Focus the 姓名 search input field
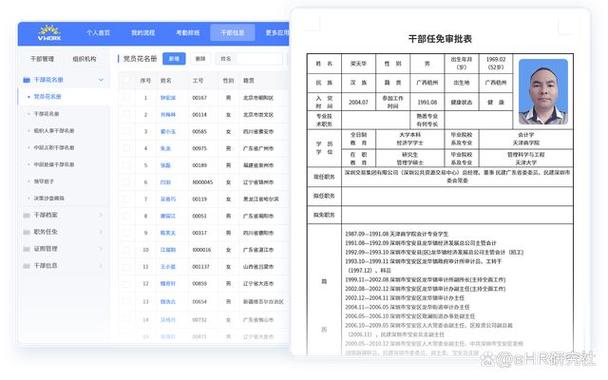The width and height of the screenshot is (608, 380). 259,59
